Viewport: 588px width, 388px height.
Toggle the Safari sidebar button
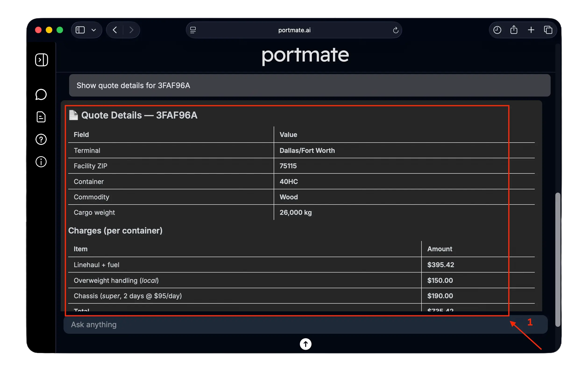click(80, 30)
